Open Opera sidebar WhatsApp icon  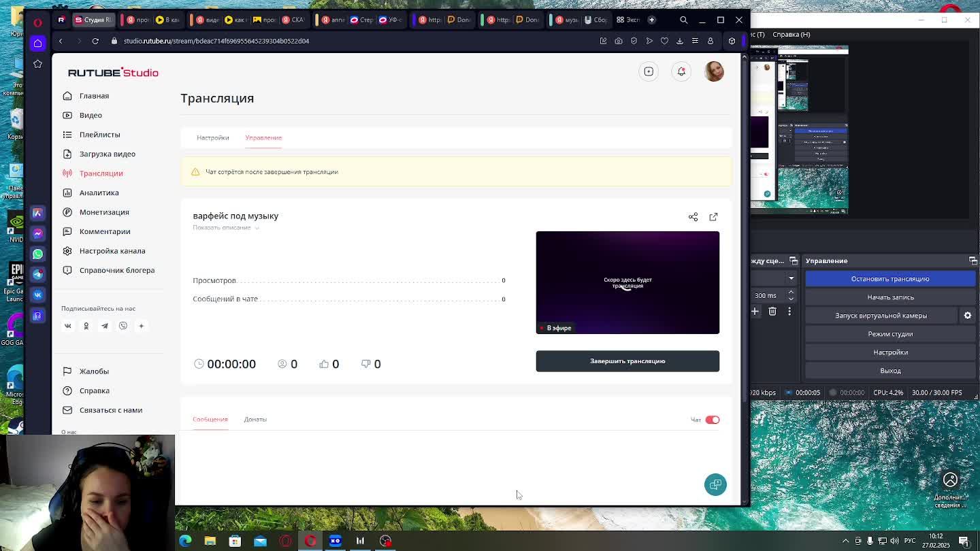click(37, 254)
